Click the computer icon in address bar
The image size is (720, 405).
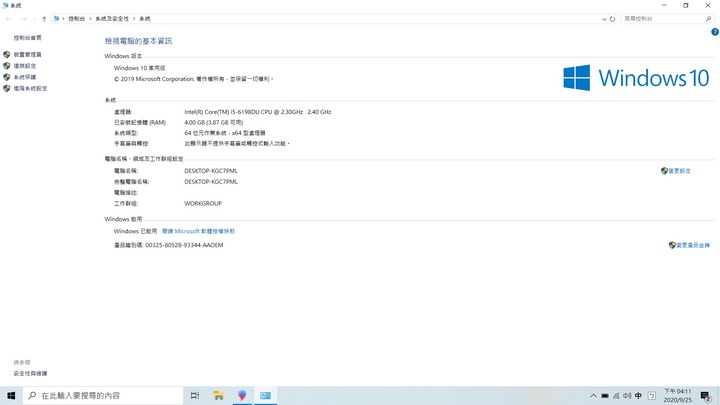[x=56, y=19]
